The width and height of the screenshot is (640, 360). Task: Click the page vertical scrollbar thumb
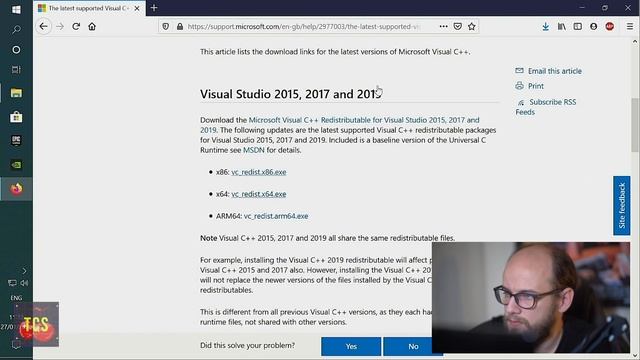[x=635, y=124]
